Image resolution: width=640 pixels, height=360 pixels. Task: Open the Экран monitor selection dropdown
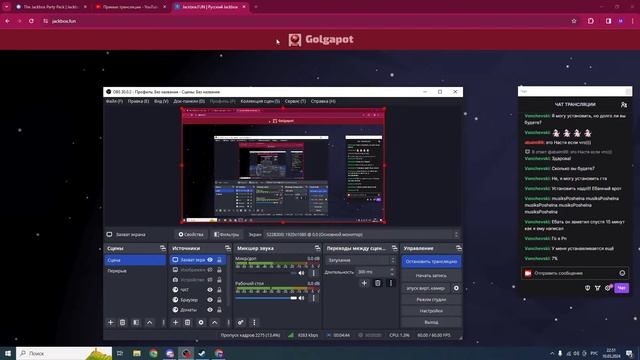point(362,235)
